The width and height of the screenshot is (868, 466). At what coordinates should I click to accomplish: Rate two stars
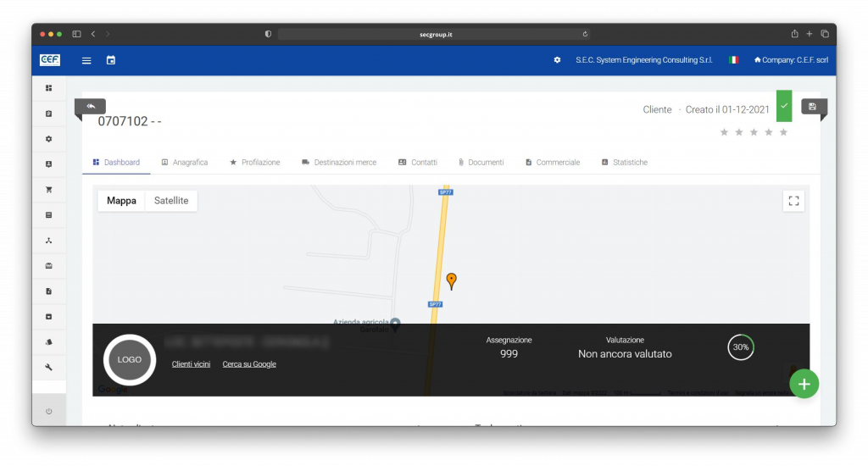[739, 131]
